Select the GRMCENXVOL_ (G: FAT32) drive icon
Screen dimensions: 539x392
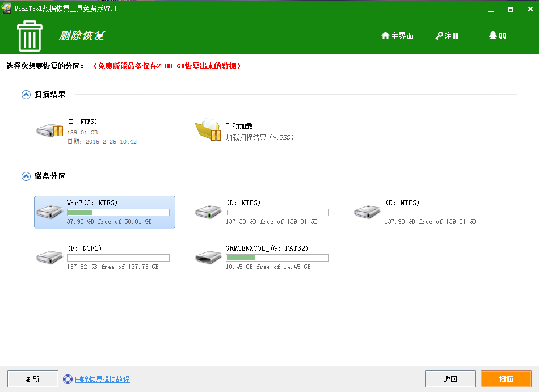pyautogui.click(x=208, y=257)
